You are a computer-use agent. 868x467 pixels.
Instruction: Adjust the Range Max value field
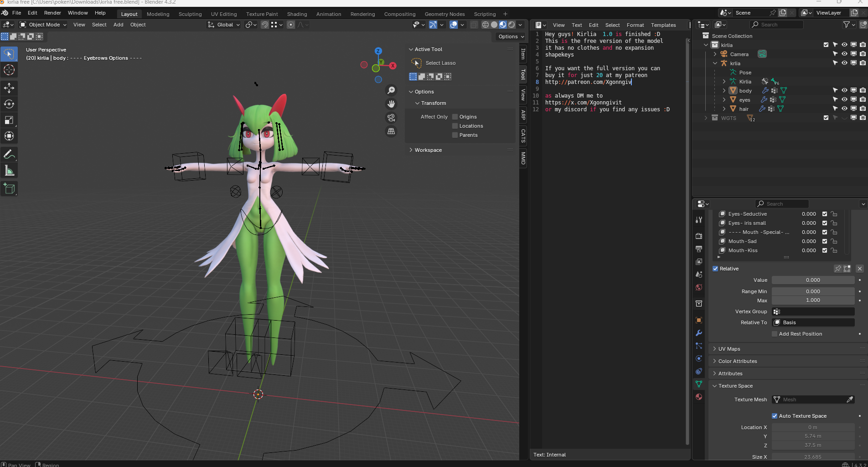point(813,300)
